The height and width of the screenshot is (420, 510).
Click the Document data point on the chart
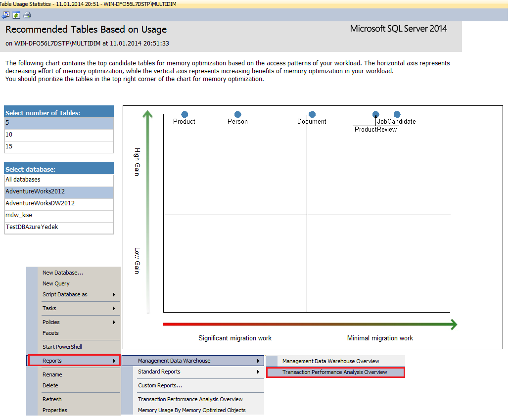(x=312, y=114)
